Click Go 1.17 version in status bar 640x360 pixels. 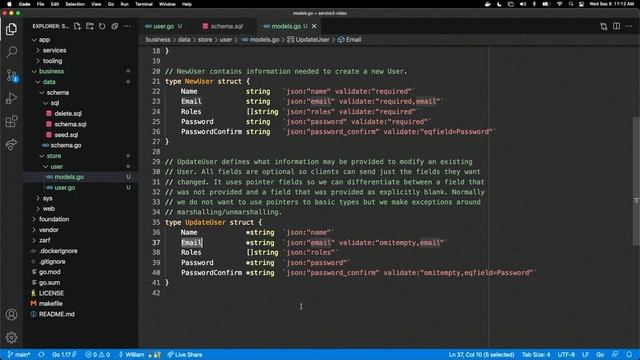pos(64,355)
